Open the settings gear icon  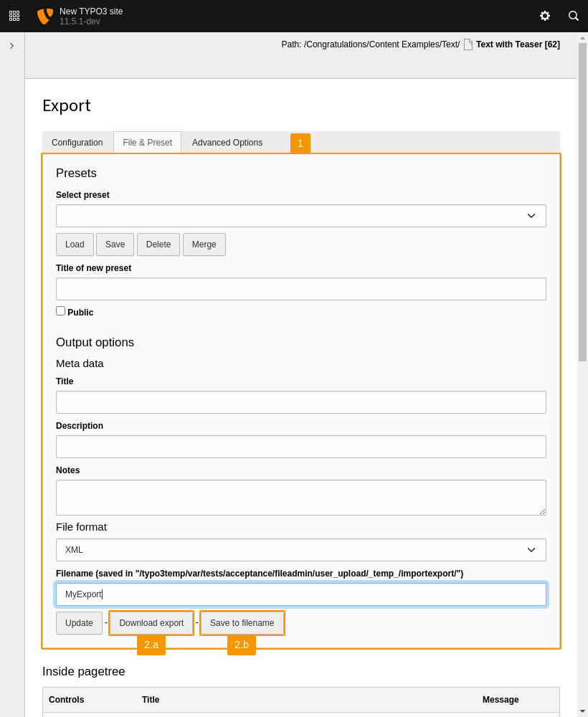(545, 16)
